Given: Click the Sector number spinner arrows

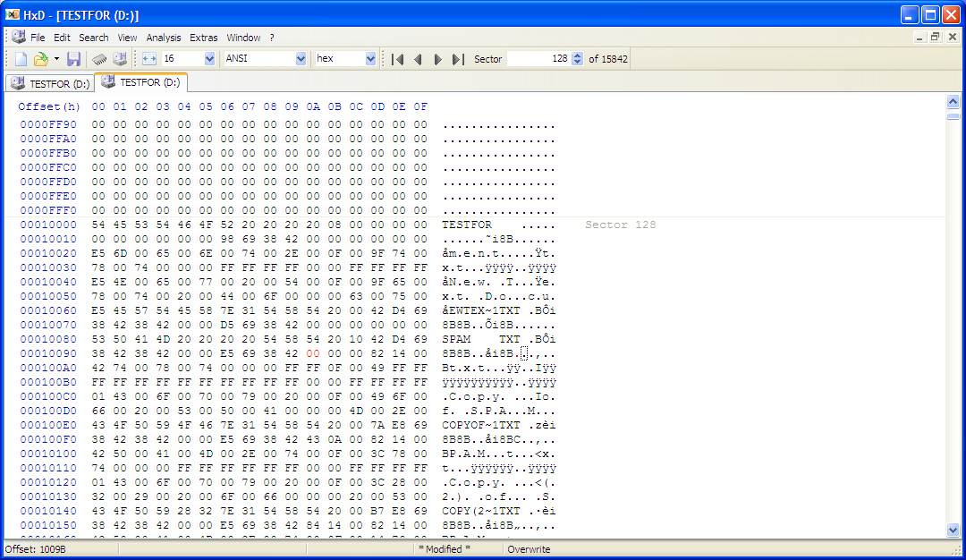Looking at the screenshot, I should [577, 59].
